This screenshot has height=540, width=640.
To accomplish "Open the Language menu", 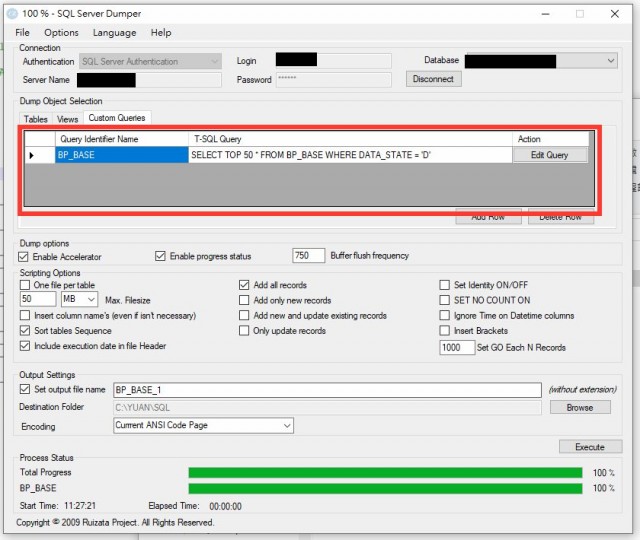I will click(114, 33).
